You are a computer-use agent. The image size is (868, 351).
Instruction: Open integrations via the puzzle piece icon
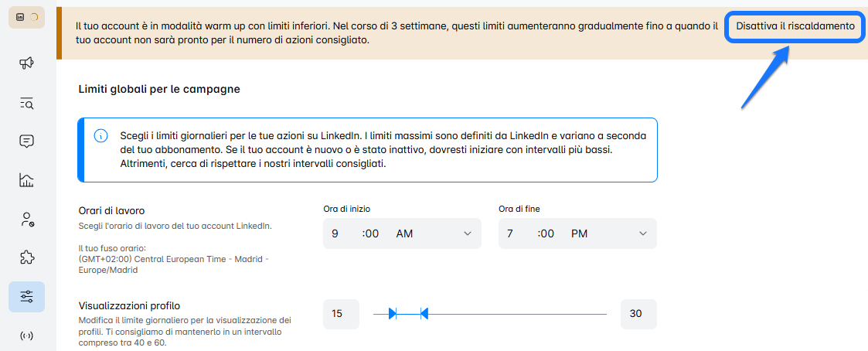(x=26, y=257)
